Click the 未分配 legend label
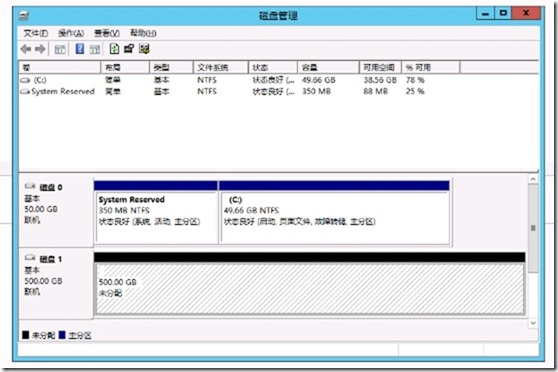This screenshot has width=558, height=372. tap(43, 335)
